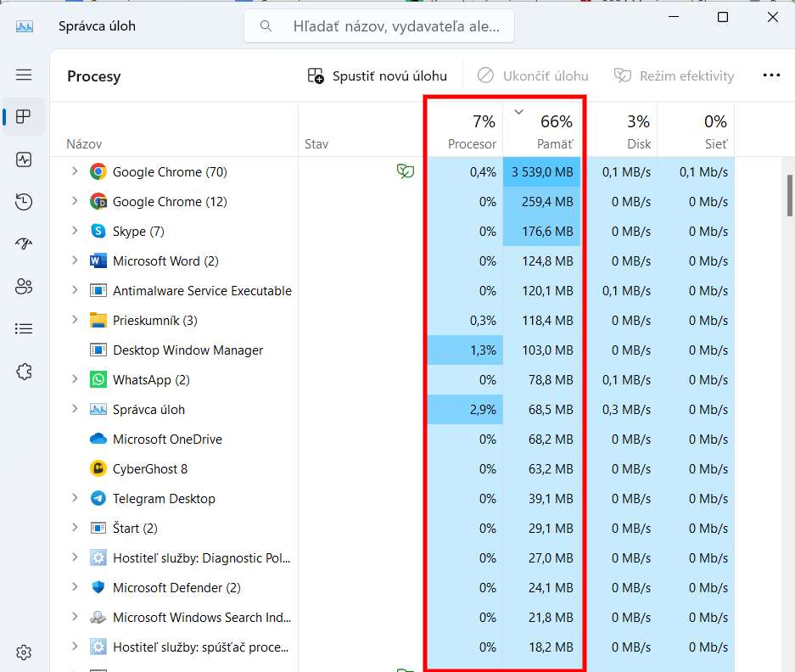Open the Services puzzle sidebar icon
795x672 pixels.
click(24, 372)
